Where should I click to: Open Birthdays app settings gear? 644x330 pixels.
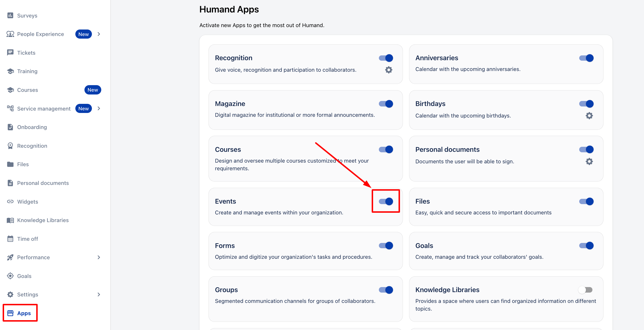point(589,116)
